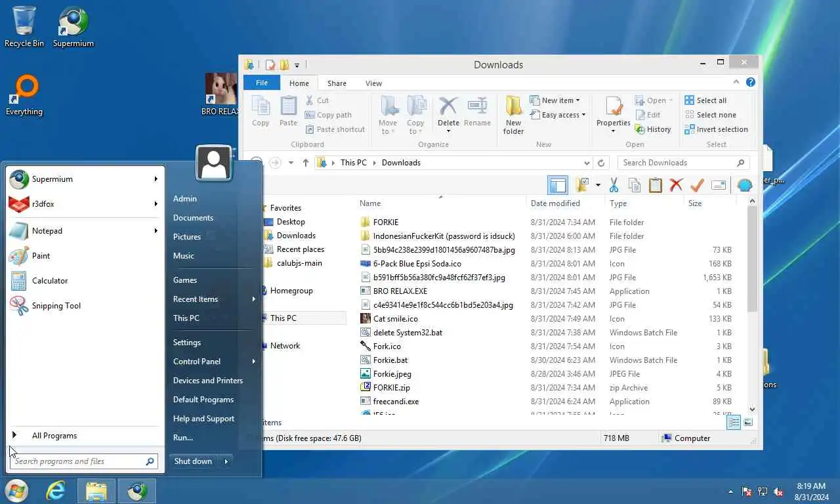Image resolution: width=840 pixels, height=504 pixels.
Task: Show hidden tray icons arrow
Action: [x=731, y=492]
